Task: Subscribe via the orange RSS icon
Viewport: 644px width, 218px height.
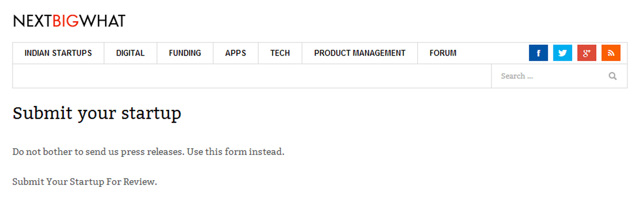Action: coord(611,53)
